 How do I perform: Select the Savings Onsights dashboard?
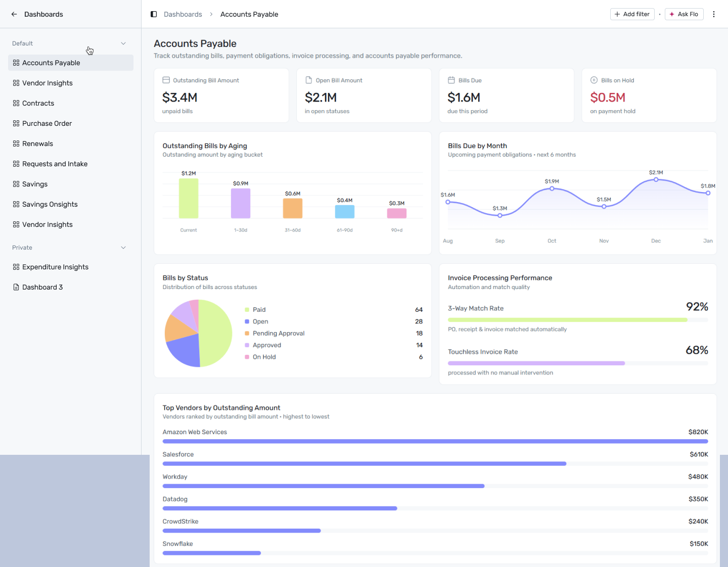tap(71, 204)
